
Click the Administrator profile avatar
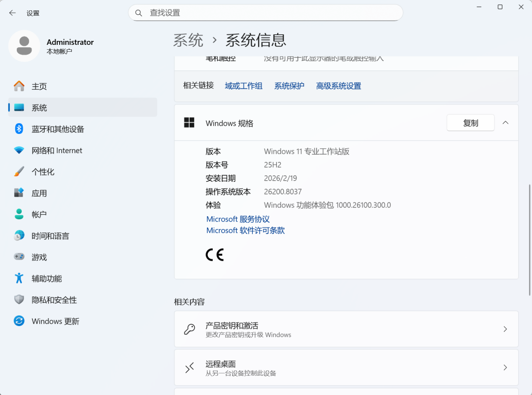(x=24, y=46)
